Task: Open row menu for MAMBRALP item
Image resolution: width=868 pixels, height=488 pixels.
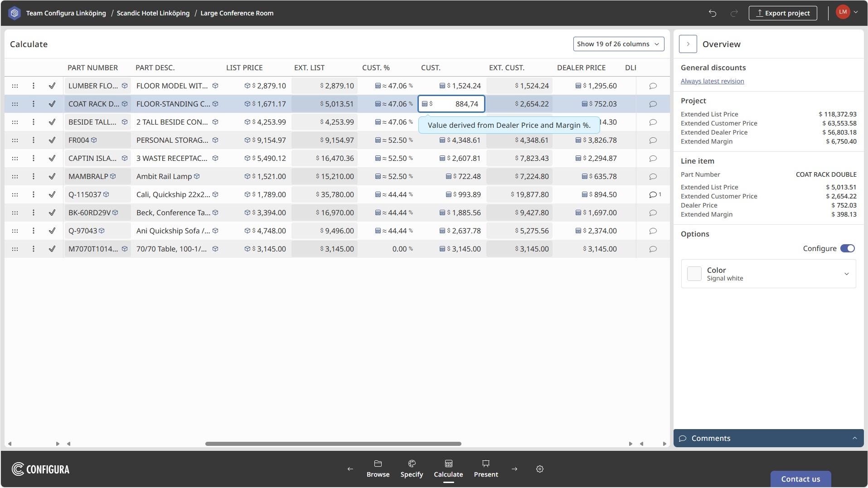Action: [34, 176]
